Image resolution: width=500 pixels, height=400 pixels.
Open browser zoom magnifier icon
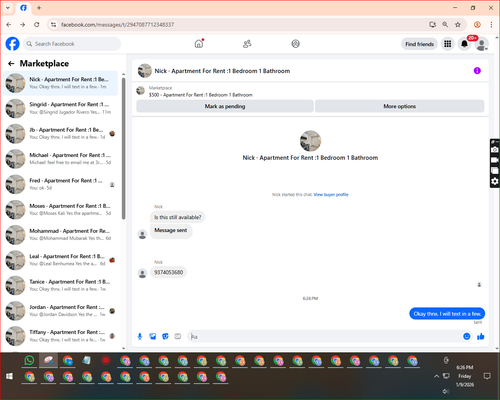pos(445,24)
